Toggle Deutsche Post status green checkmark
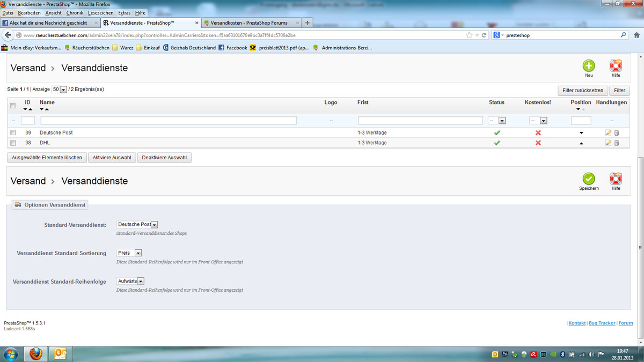Image resolution: width=644 pixels, height=362 pixels. 497,132
